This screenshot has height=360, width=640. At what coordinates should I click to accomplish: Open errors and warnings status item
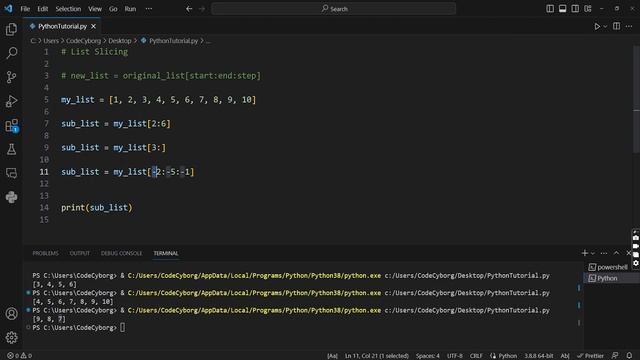pos(19,356)
